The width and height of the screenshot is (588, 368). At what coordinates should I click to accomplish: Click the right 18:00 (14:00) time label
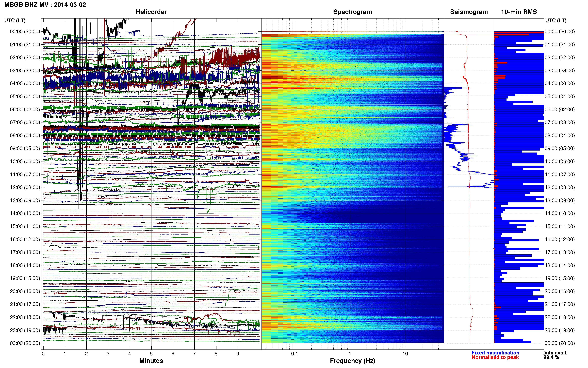coord(560,265)
